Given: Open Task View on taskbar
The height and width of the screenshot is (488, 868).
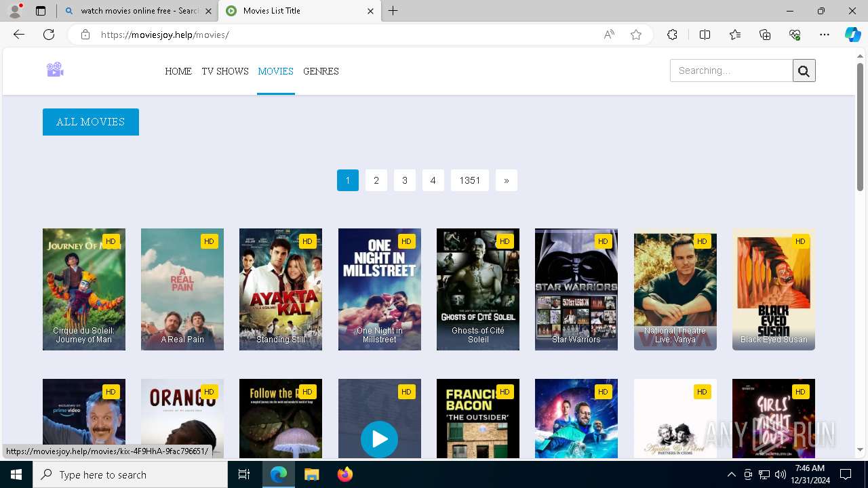Looking at the screenshot, I should coord(244,474).
